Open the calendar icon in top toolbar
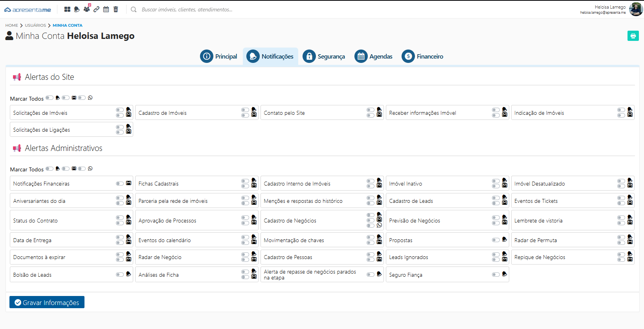This screenshot has height=329, width=644. tap(106, 9)
